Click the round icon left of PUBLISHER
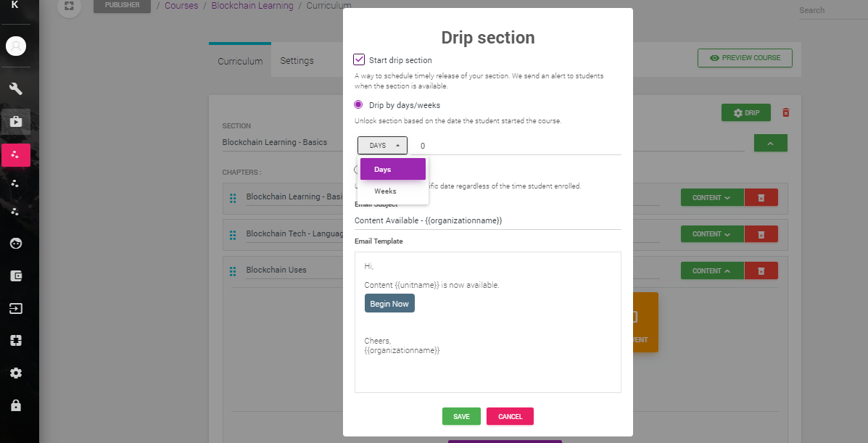This screenshot has height=443, width=868. [x=69, y=6]
